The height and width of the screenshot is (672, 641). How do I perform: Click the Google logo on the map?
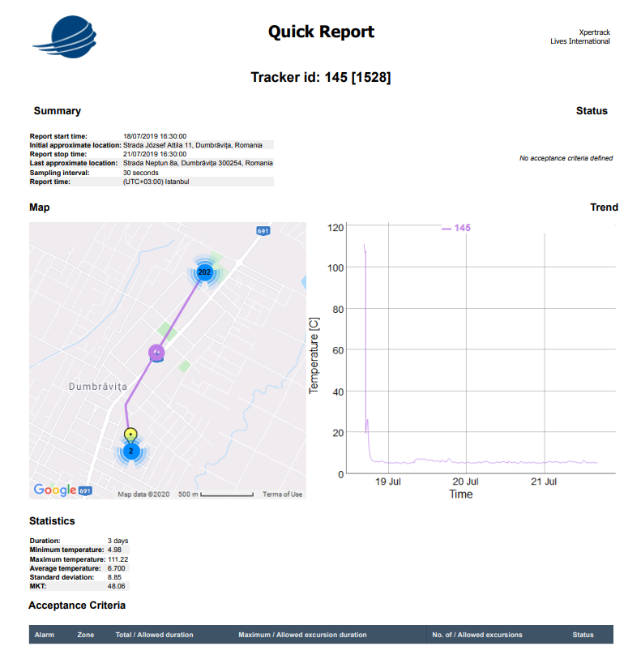(x=54, y=490)
